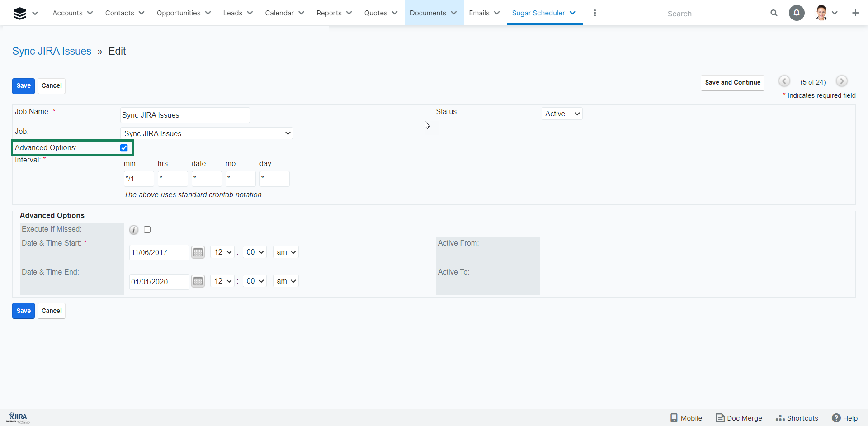Viewport: 868px width, 426px height.
Task: Click the Sync JIRA Issues breadcrumb link
Action: click(x=52, y=51)
